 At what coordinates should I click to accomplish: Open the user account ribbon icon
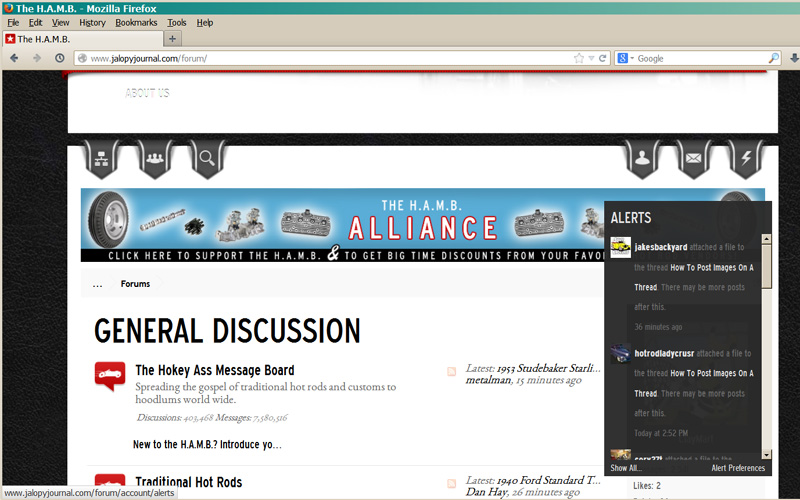(642, 159)
